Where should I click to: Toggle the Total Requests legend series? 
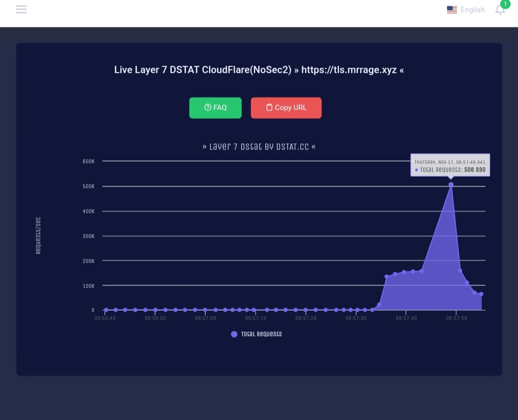[256, 334]
